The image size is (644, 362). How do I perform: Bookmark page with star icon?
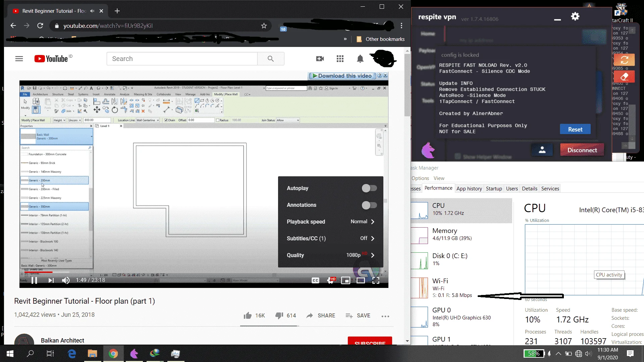coord(264,26)
